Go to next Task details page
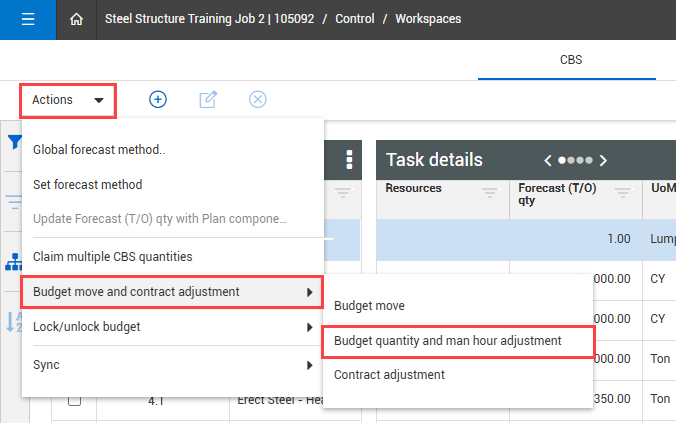Viewport: 676px width, 423px height. tap(603, 160)
